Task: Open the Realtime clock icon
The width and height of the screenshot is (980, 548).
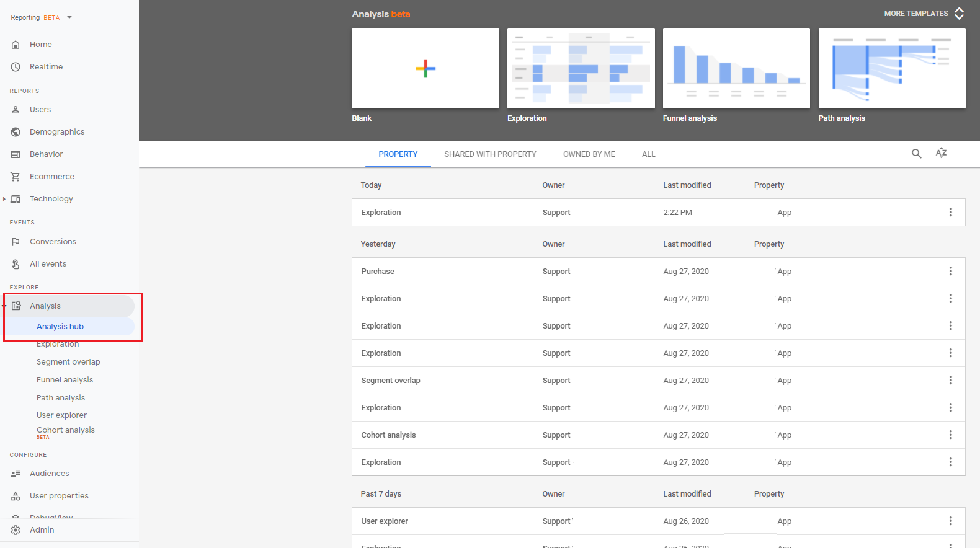Action: click(16, 67)
